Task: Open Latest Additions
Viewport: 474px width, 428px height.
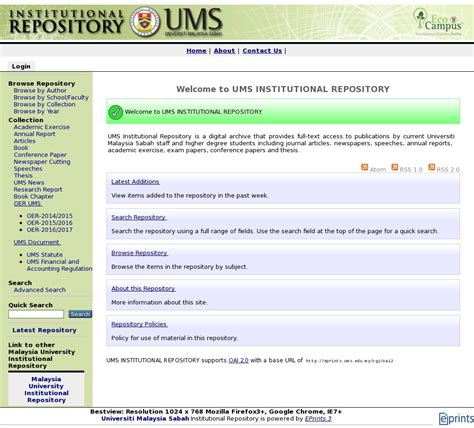Action: [x=135, y=182]
